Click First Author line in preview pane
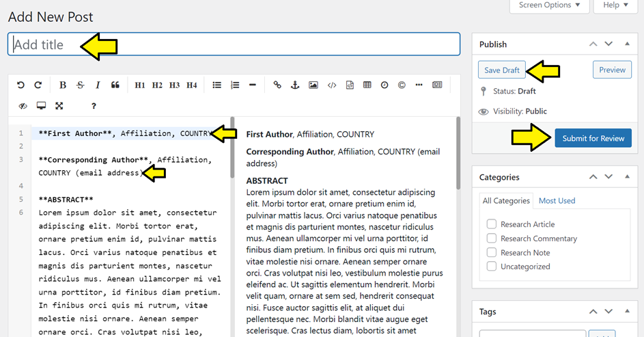Screen dimensions: 644x337 (310, 135)
